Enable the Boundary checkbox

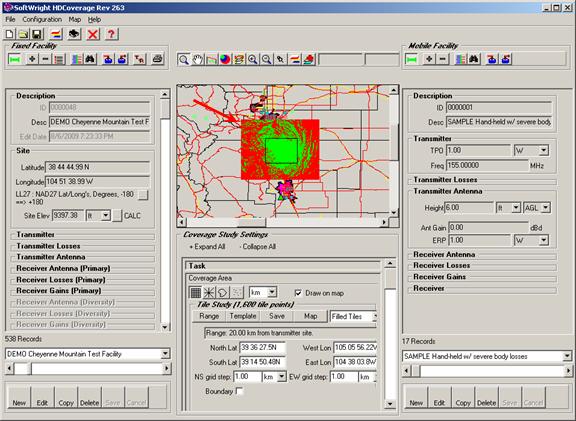240,391
